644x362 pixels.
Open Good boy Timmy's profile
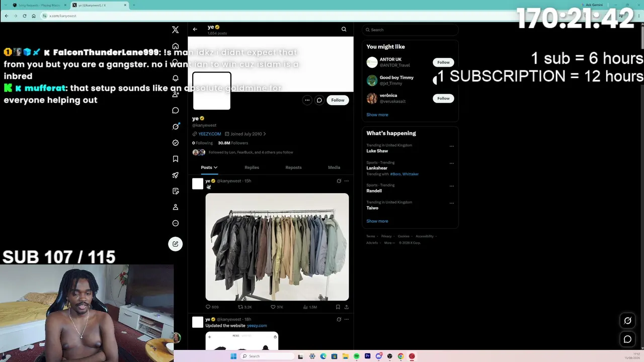tap(396, 77)
